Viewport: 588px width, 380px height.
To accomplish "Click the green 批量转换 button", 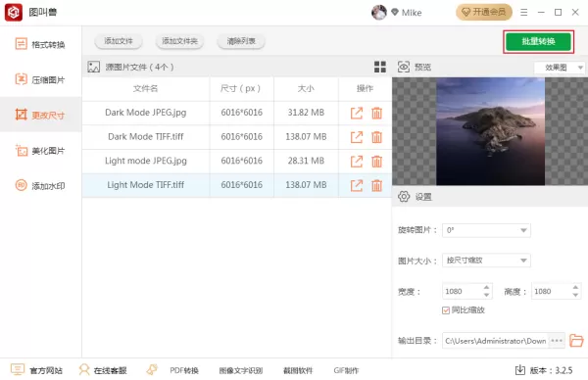I will pos(538,41).
